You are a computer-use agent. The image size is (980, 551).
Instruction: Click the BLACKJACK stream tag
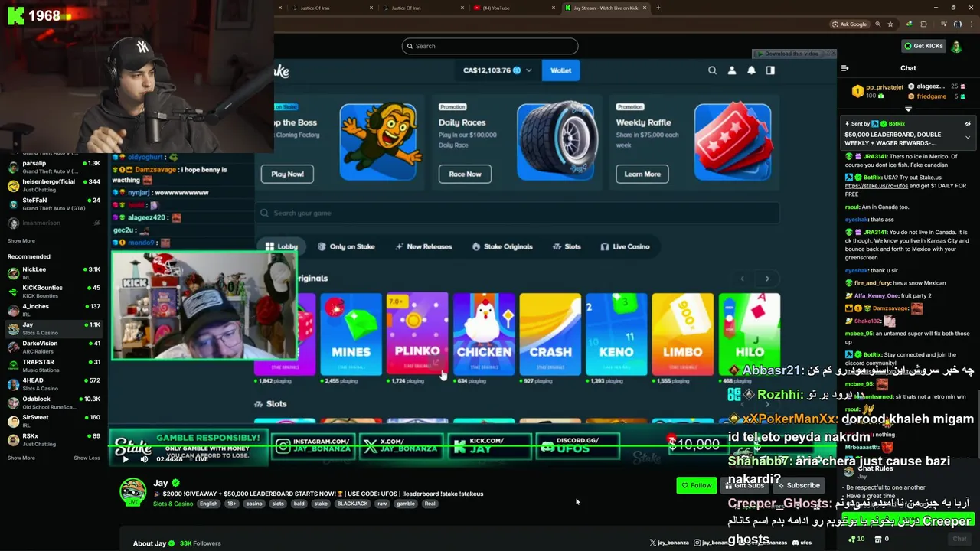click(352, 504)
